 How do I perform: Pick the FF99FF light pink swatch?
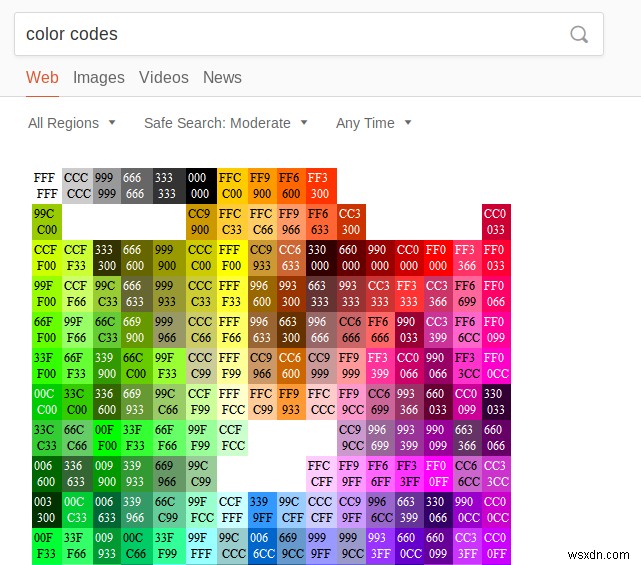click(351, 473)
